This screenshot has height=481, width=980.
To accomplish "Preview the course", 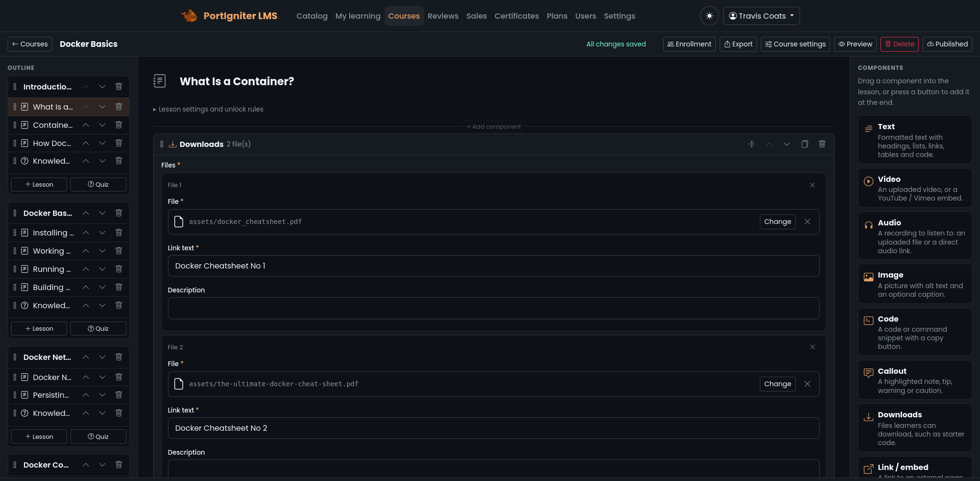I will (855, 44).
